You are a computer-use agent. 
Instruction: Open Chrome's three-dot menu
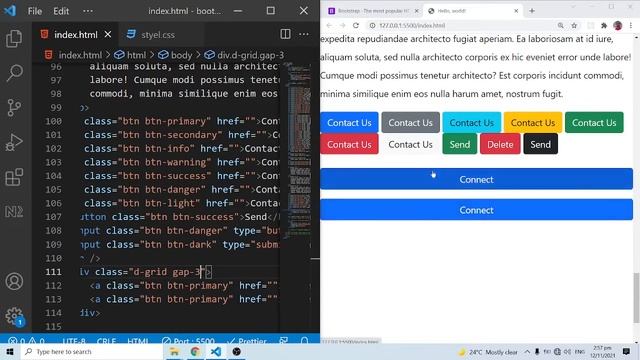point(631,25)
